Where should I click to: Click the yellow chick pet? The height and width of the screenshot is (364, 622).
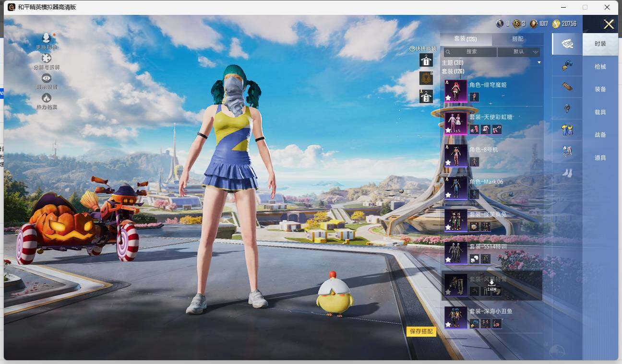[x=335, y=294]
